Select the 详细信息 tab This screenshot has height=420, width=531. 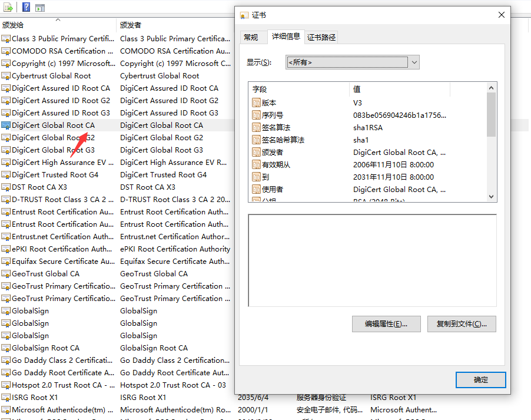(286, 37)
